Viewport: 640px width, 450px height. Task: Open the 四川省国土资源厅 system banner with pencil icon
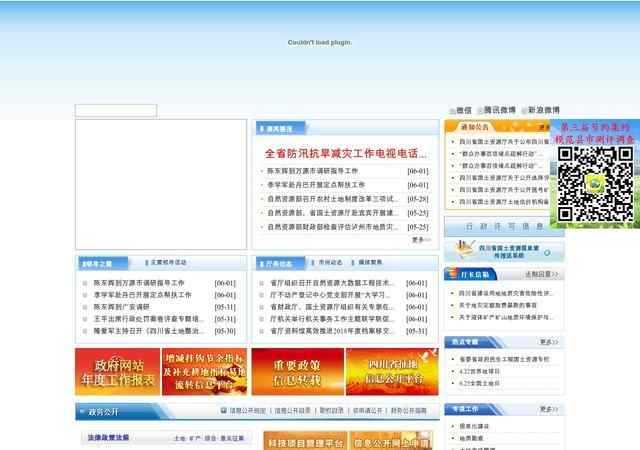point(504,251)
